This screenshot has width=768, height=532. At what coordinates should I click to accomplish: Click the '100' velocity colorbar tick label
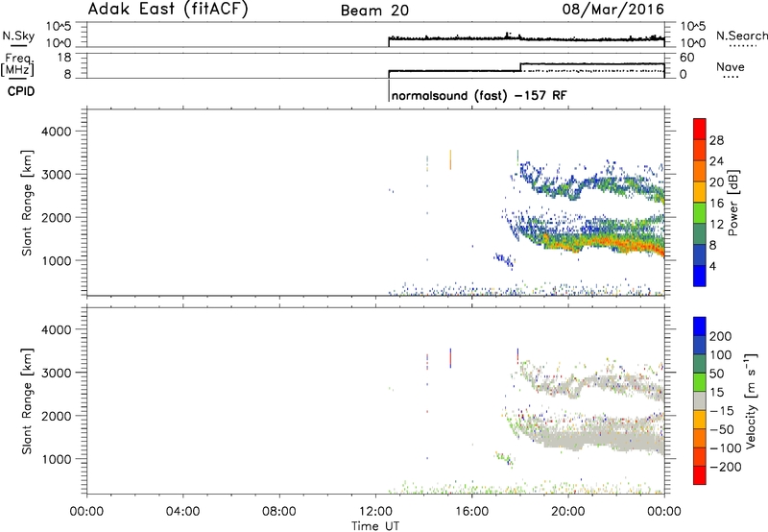tap(721, 355)
